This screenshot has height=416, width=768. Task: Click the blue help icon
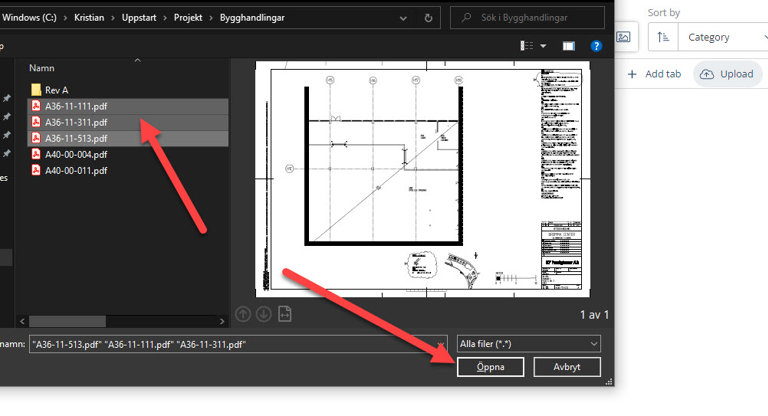point(596,46)
